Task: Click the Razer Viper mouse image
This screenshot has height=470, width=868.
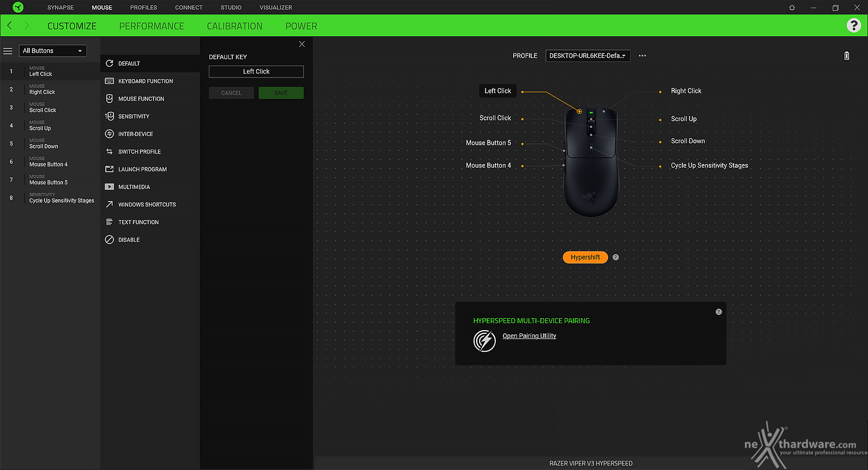Action: (591, 162)
